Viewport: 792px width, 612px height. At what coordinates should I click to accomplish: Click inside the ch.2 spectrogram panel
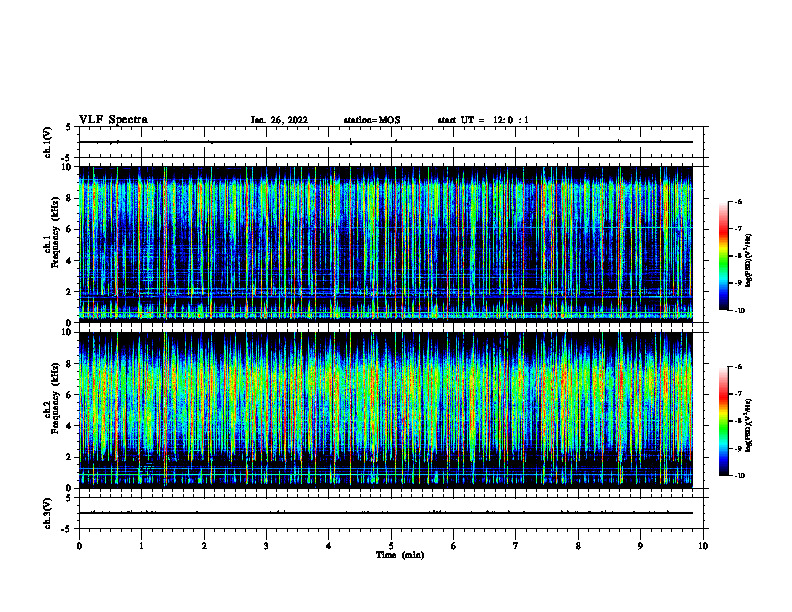point(386,410)
